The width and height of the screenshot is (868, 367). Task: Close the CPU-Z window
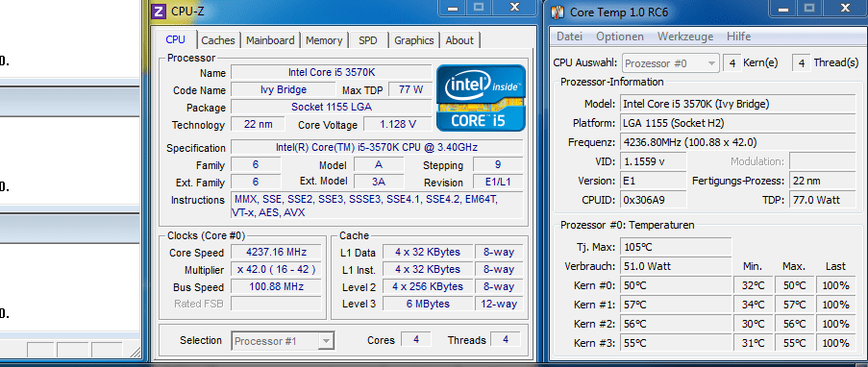[x=515, y=7]
